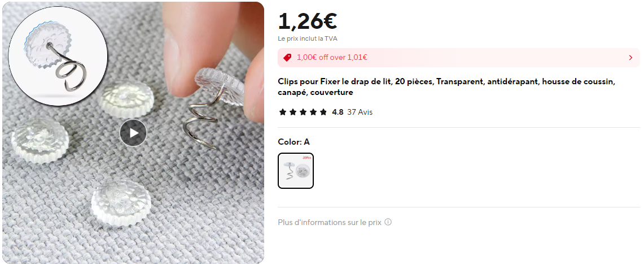Open Plus d'informations sur le prix
Viewport: 644px width, 264px height.
(330, 222)
